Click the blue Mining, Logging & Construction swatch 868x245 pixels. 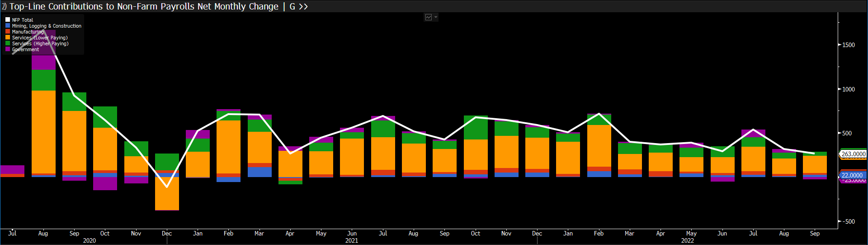pyautogui.click(x=8, y=26)
